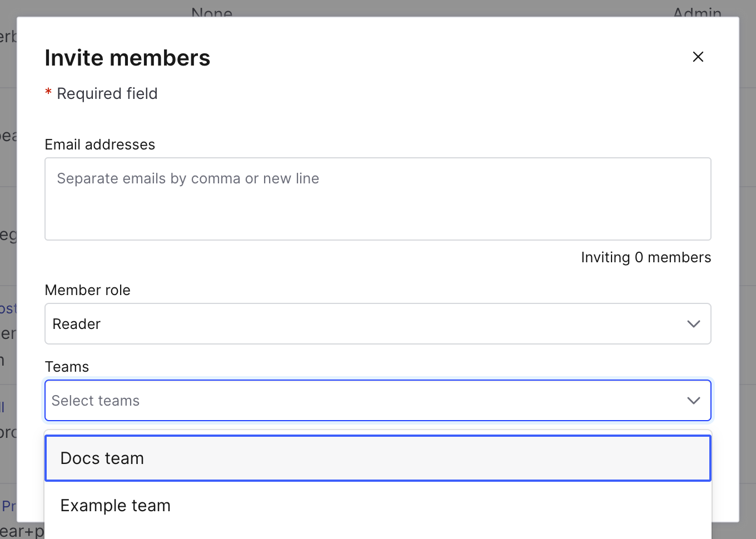Close the Invite members dialog with the X icon

[698, 57]
